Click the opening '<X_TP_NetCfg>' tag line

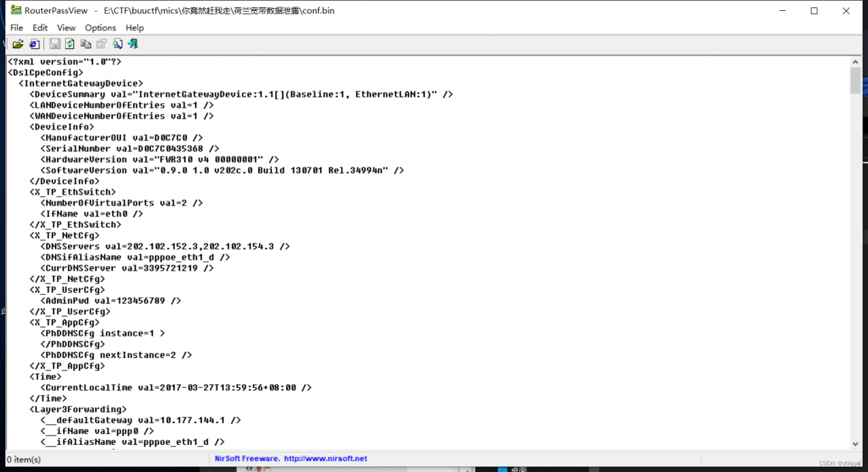(x=64, y=235)
